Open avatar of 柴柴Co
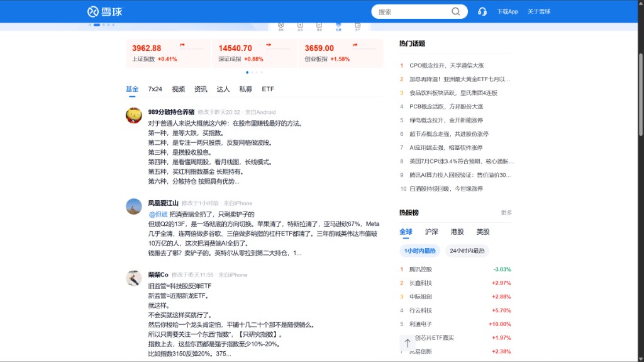 coord(133,278)
